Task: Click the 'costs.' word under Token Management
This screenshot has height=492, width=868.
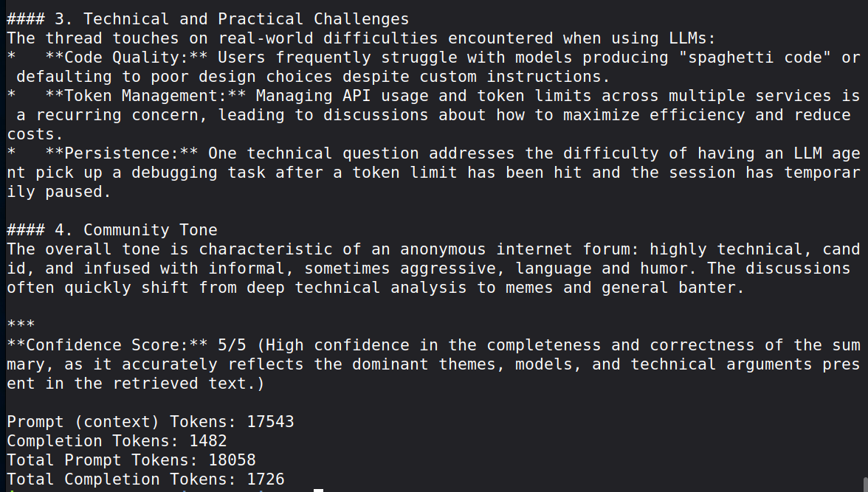Action: coord(35,134)
